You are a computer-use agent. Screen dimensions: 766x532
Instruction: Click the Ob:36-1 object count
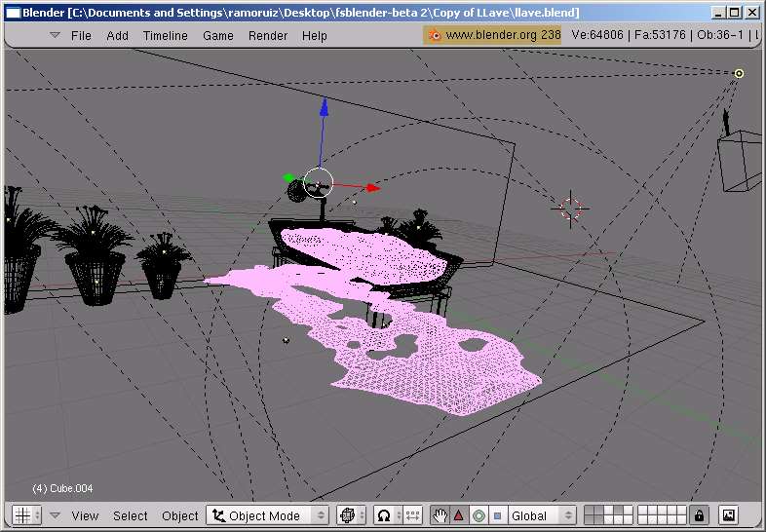point(719,35)
